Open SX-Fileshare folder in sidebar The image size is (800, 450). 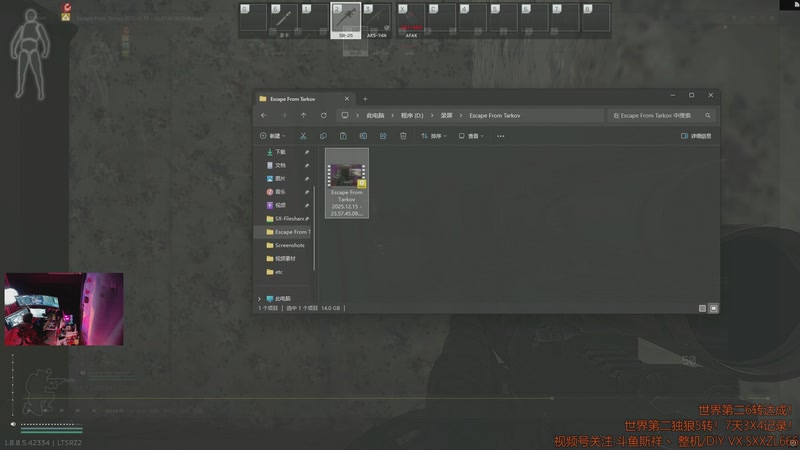click(x=288, y=218)
